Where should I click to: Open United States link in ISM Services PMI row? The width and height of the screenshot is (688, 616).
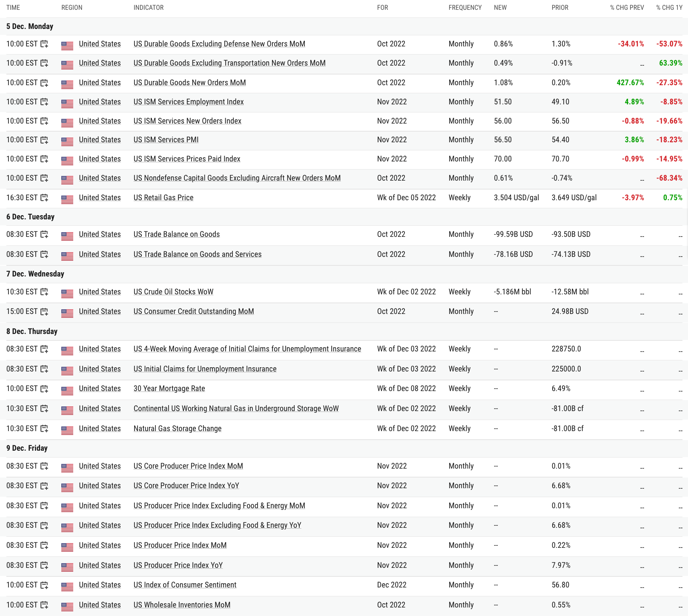[x=100, y=140]
